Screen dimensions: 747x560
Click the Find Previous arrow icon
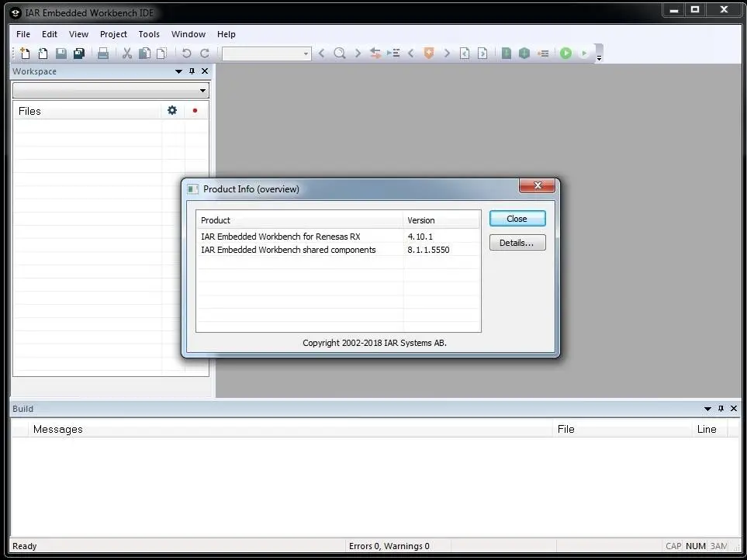(322, 54)
